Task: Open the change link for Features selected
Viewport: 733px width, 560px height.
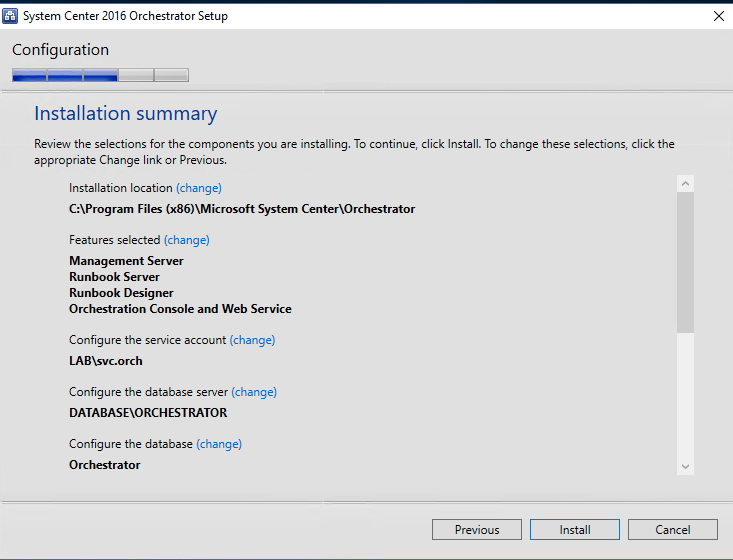Action: click(x=187, y=240)
